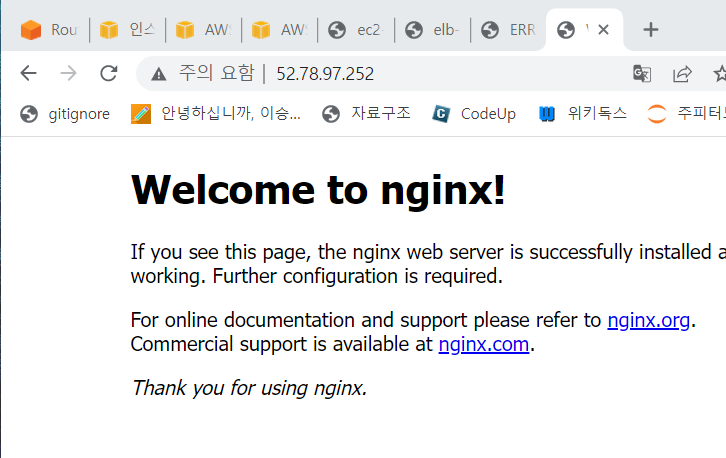Click the 주의 요함 security label
The height and width of the screenshot is (458, 726).
click(217, 73)
